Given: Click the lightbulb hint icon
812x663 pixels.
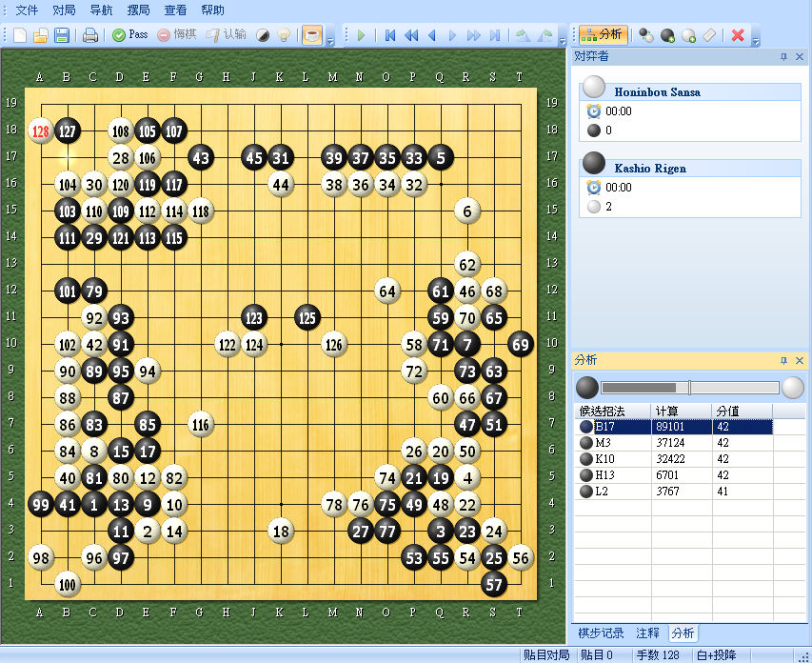Looking at the screenshot, I should [x=283, y=35].
